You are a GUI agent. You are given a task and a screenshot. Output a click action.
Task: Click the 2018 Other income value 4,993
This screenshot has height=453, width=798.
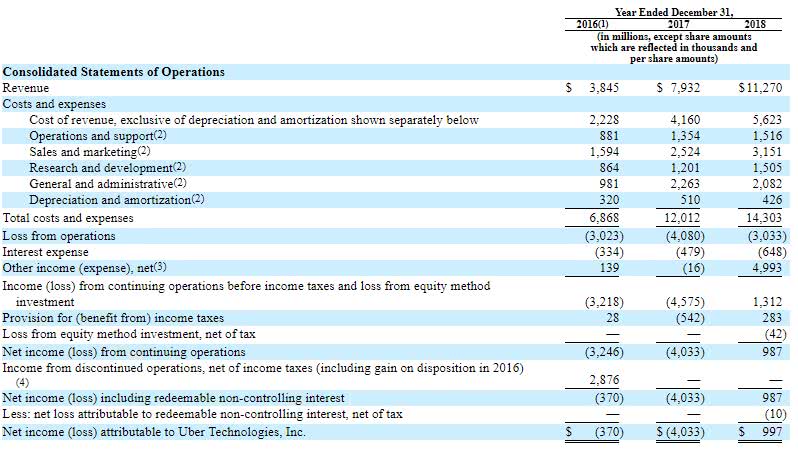click(767, 268)
